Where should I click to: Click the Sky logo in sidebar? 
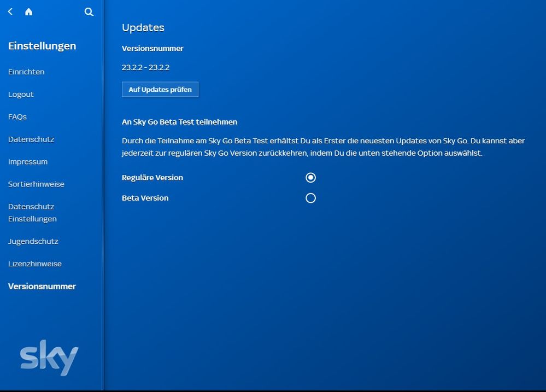(49, 358)
